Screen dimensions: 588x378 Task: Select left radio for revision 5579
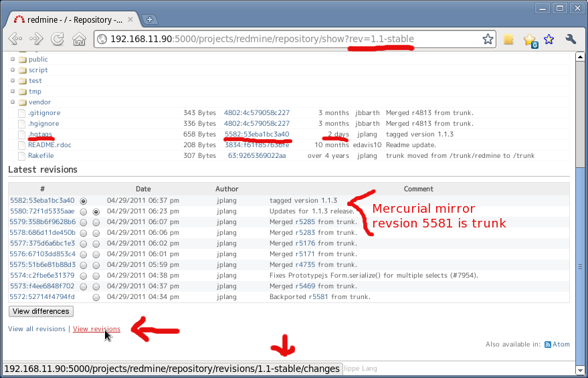pos(83,222)
